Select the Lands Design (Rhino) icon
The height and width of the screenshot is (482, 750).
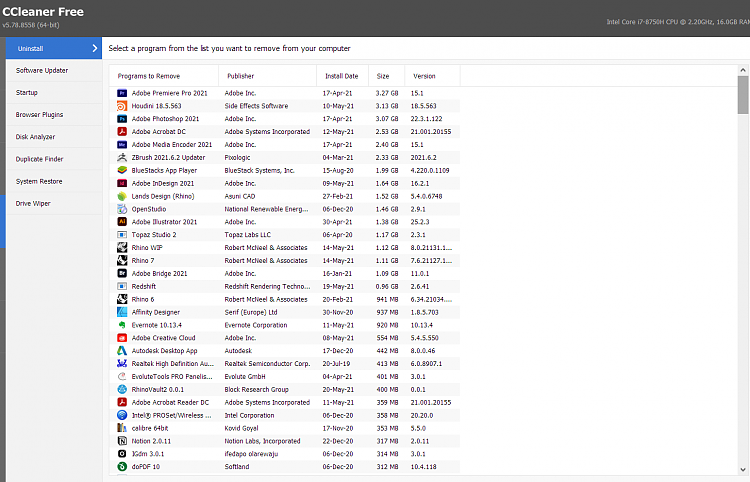point(122,196)
